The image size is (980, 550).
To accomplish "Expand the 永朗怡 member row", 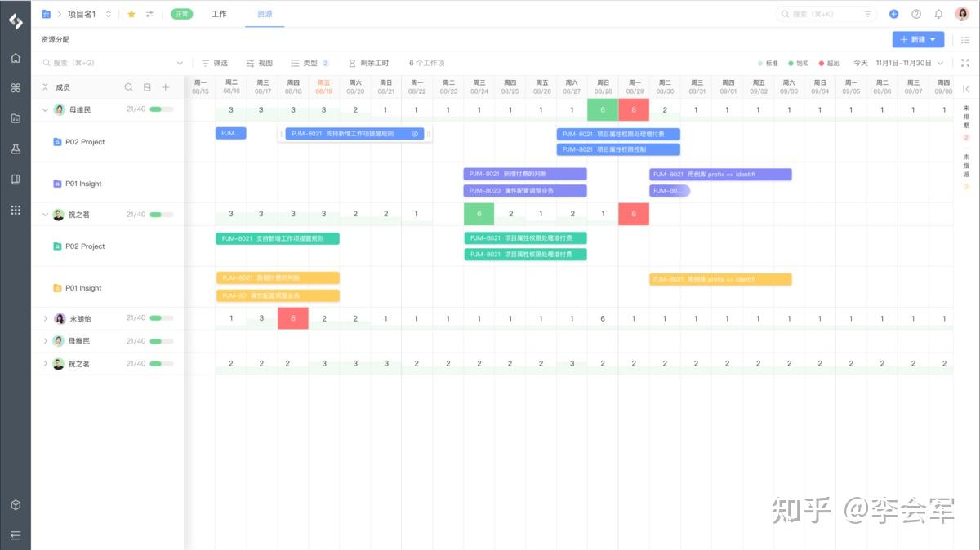I will point(45,318).
